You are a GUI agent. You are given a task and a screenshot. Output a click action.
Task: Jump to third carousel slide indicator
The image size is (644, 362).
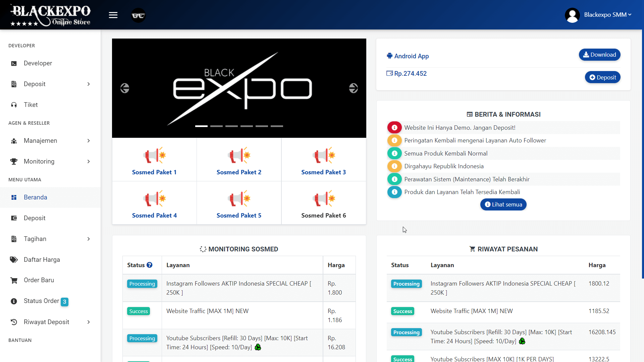tap(231, 126)
